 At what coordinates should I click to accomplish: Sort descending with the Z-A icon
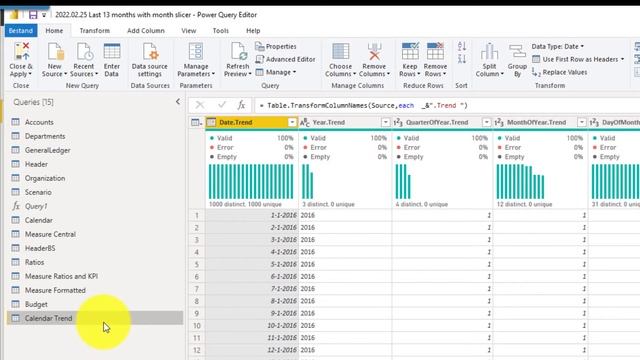pos(462,59)
